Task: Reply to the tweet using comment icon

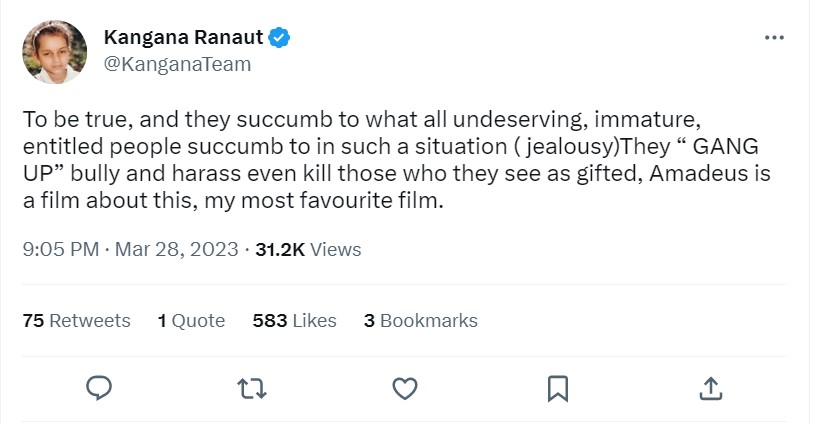Action: pyautogui.click(x=98, y=387)
